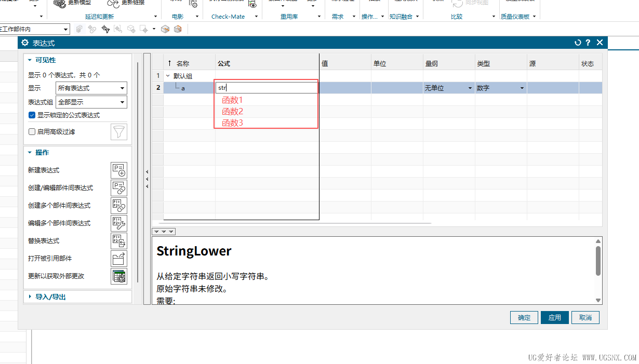
Task: Collapse the 可见性 section
Action: [30, 60]
